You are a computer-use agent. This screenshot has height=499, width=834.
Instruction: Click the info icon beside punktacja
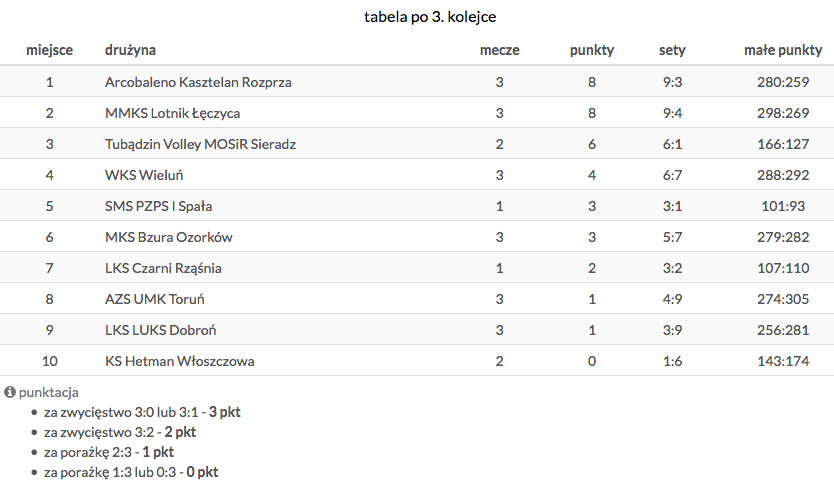pyautogui.click(x=10, y=393)
